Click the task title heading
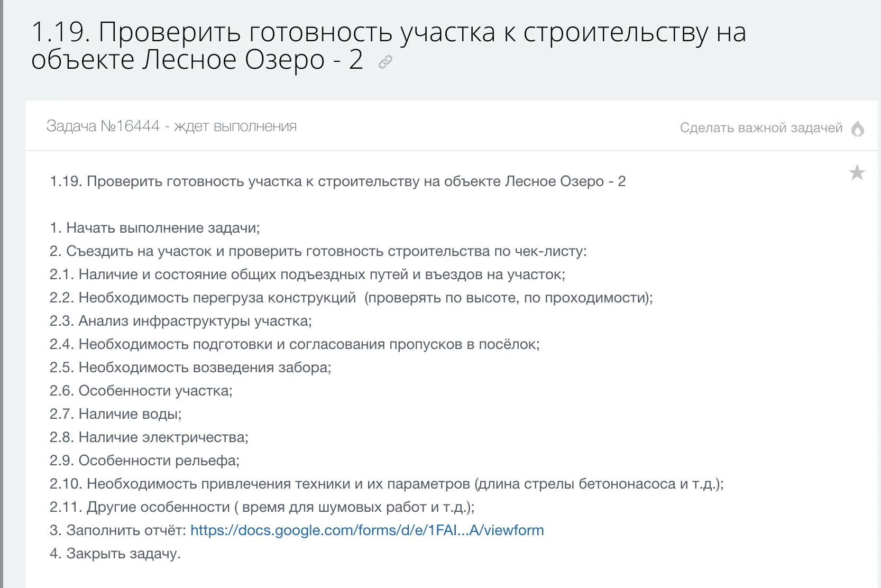 point(389,45)
